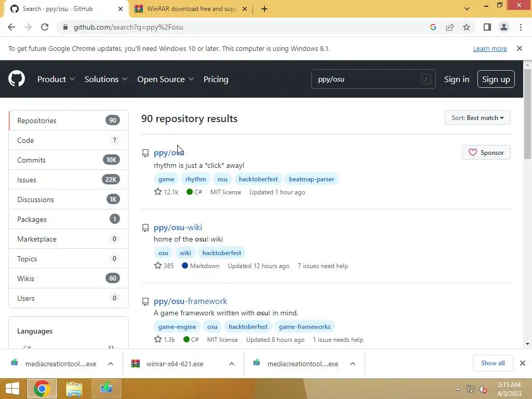The width and height of the screenshot is (532, 399).
Task: Select the Code filter
Action: point(69,140)
